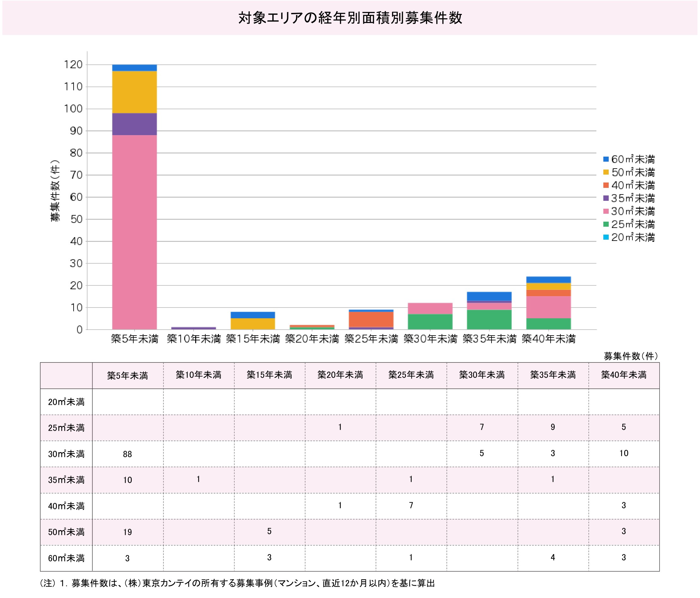This screenshot has width=700, height=598.
Task: Click the 7 in the 築25年未満 column
Action: click(x=411, y=505)
